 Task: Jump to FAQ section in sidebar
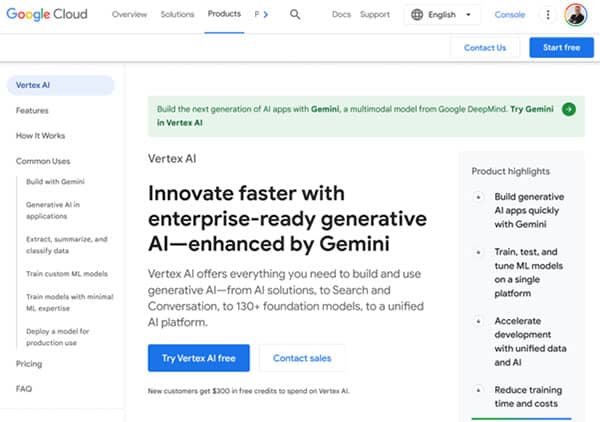click(x=24, y=389)
